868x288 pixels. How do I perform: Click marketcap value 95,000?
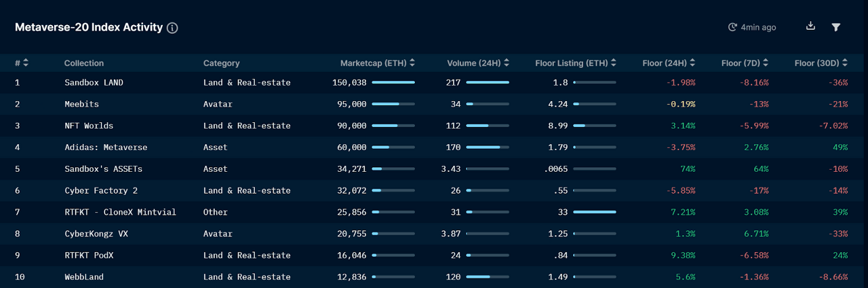click(352, 104)
